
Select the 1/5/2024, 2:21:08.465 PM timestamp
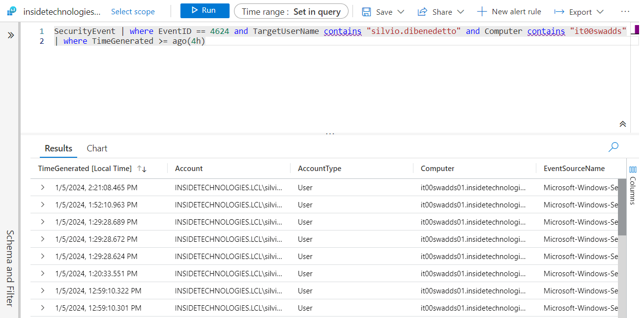[96, 188]
